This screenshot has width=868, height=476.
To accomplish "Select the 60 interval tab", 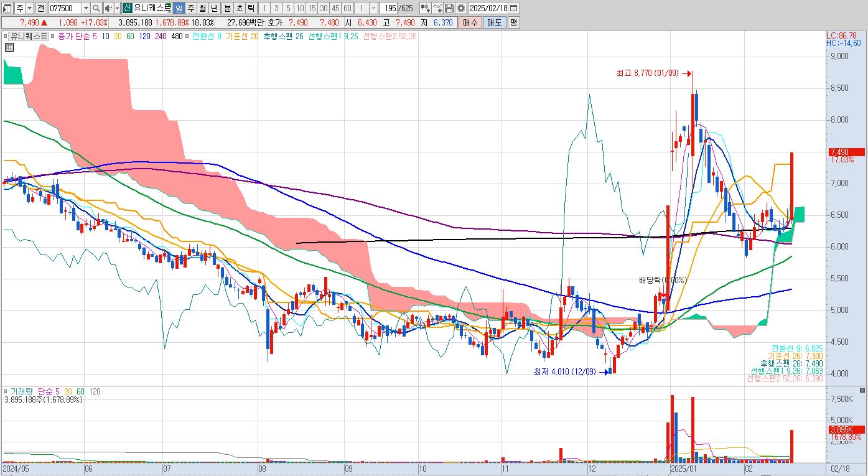I will [347, 8].
